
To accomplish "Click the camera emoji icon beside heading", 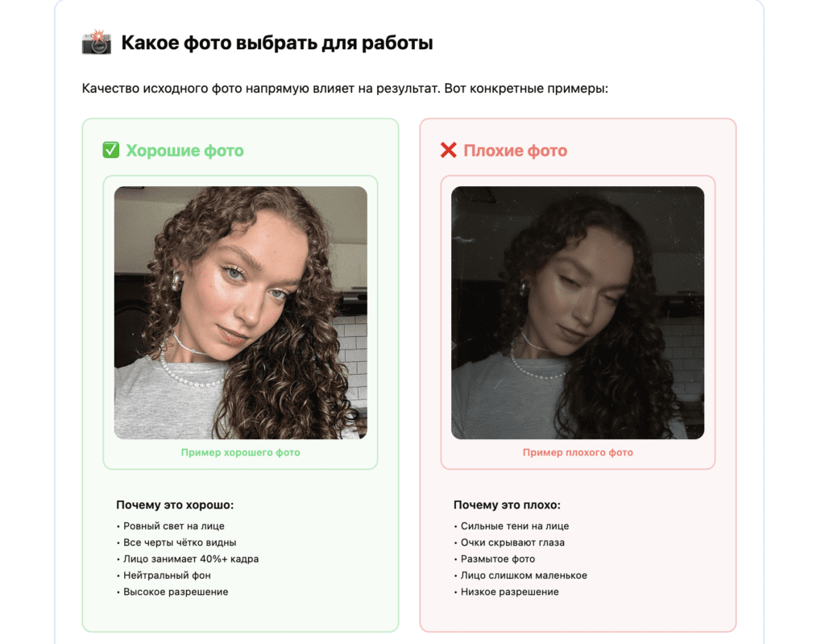I will (97, 42).
